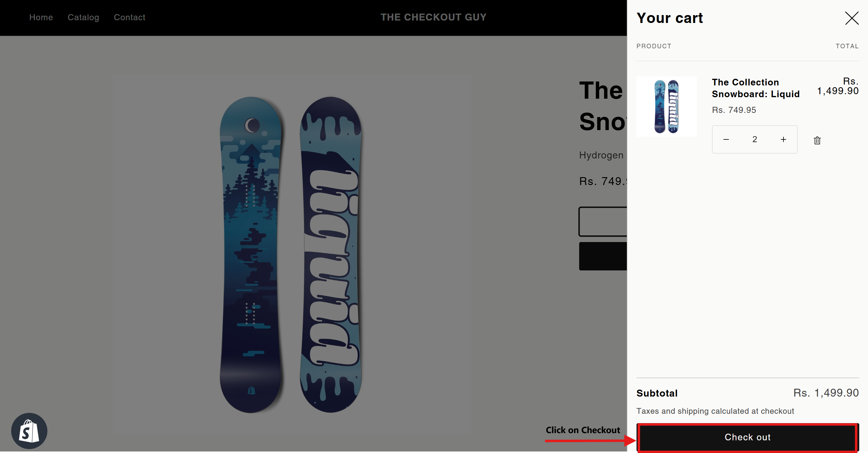Open the Shopify chat bubble icon
The width and height of the screenshot is (868, 453).
pos(29,431)
